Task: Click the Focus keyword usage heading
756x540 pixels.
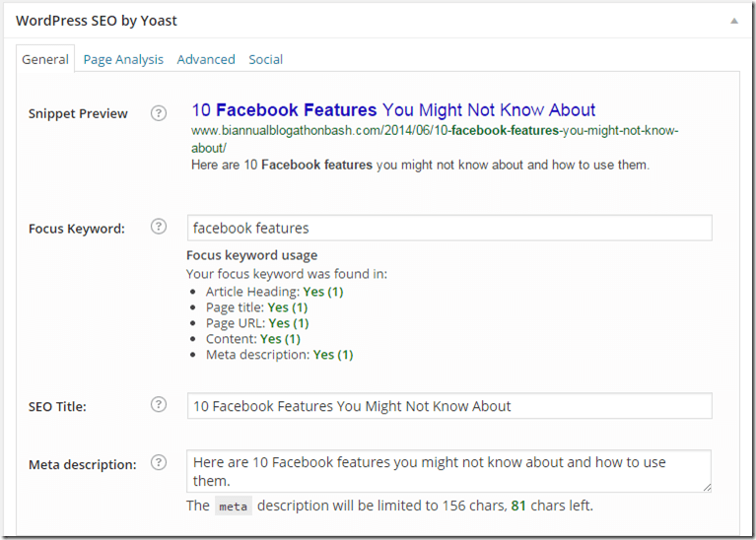Action: pyautogui.click(x=251, y=255)
